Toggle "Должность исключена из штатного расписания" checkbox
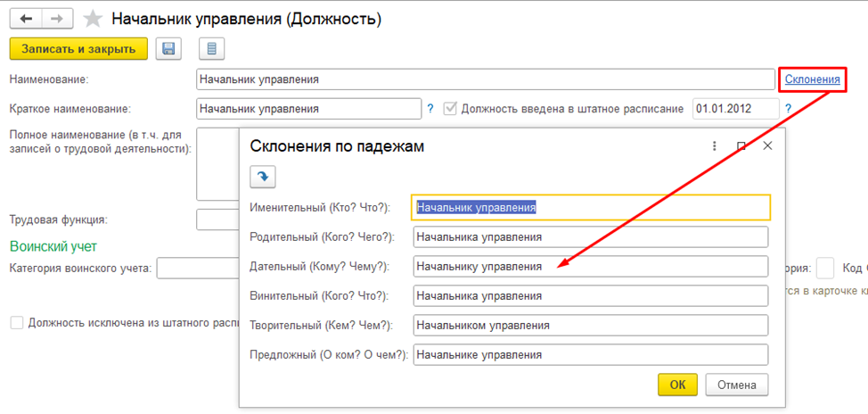868x414 pixels. [16, 322]
